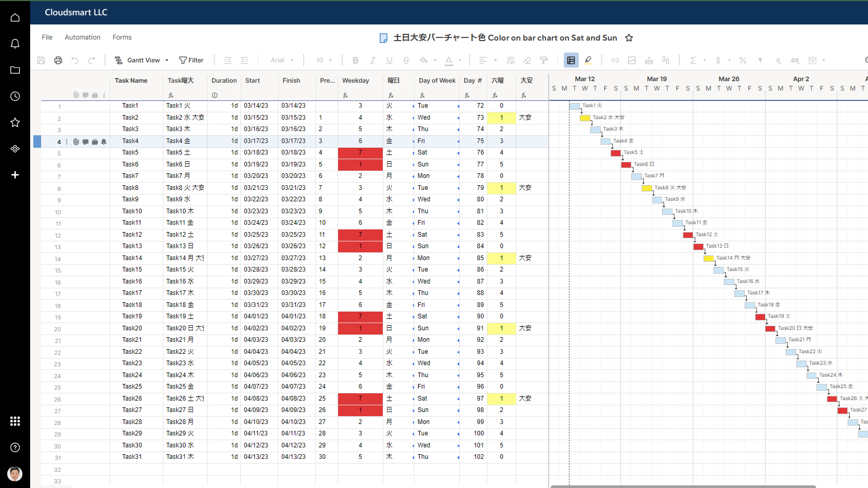Open the Gantt View dropdown
Viewport: 868px width, 488px height.
point(142,60)
